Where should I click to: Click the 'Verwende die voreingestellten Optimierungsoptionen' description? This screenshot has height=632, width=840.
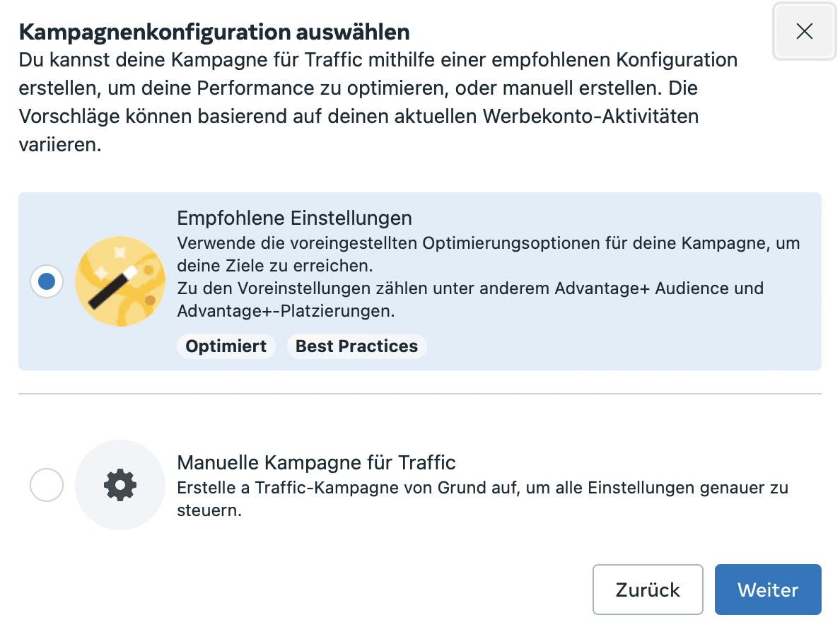coord(488,254)
